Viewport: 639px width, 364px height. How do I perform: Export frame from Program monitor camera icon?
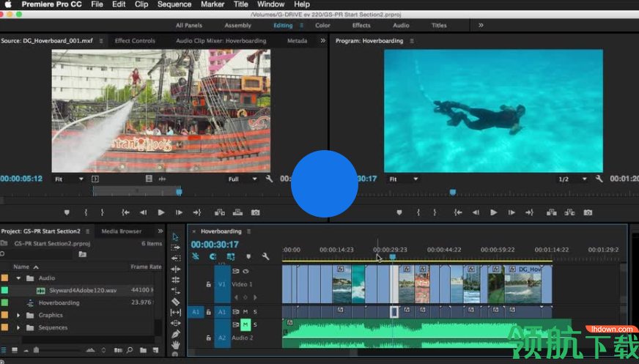(588, 212)
